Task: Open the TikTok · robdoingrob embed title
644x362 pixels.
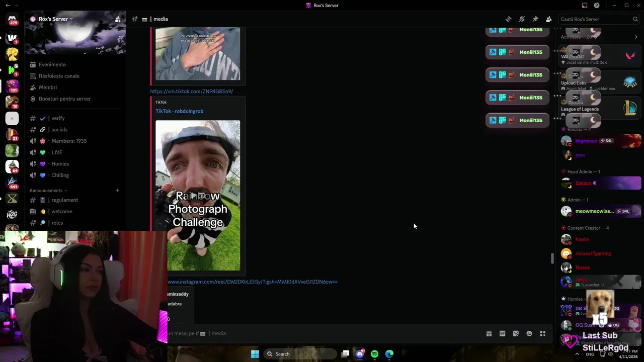Action: [179, 111]
